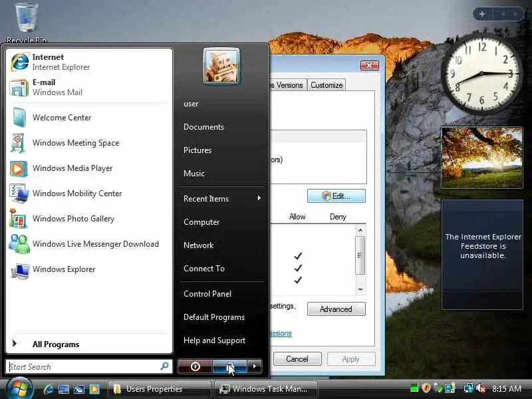Switch to Previous Versions tab
This screenshot has height=399, width=532.
pyautogui.click(x=288, y=85)
